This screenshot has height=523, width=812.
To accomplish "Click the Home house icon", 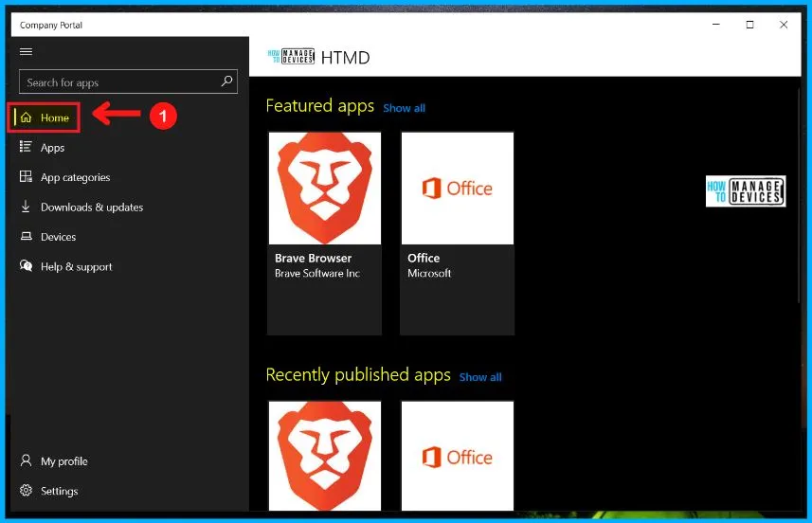I will 26,117.
